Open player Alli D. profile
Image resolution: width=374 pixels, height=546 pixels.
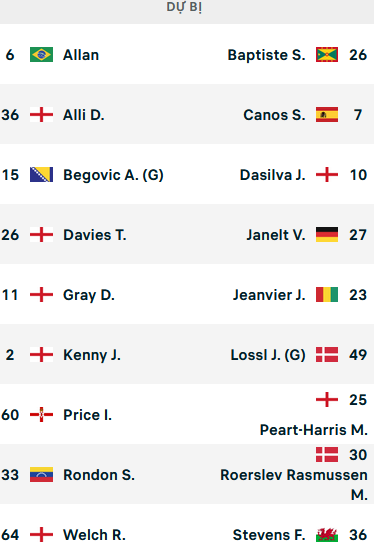coord(84,115)
